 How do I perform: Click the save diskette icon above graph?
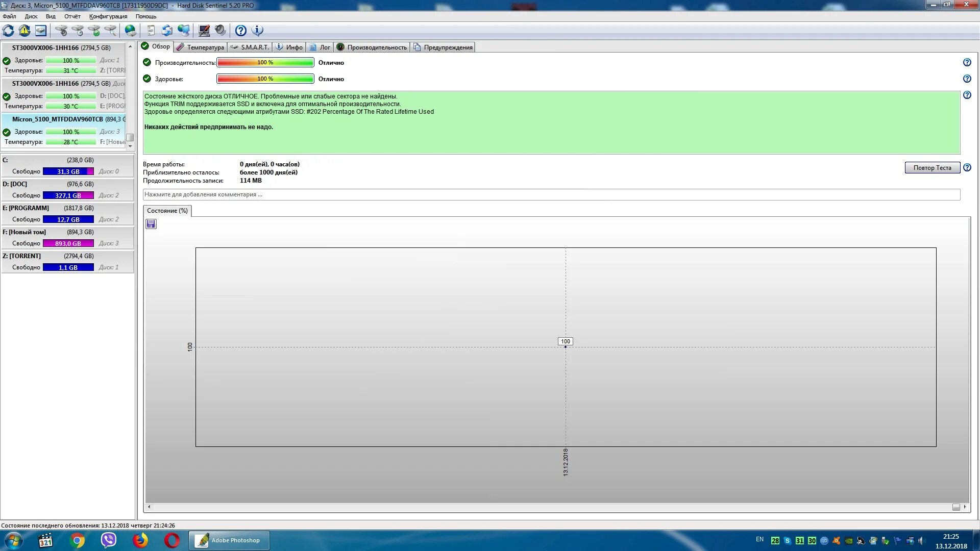pyautogui.click(x=151, y=224)
